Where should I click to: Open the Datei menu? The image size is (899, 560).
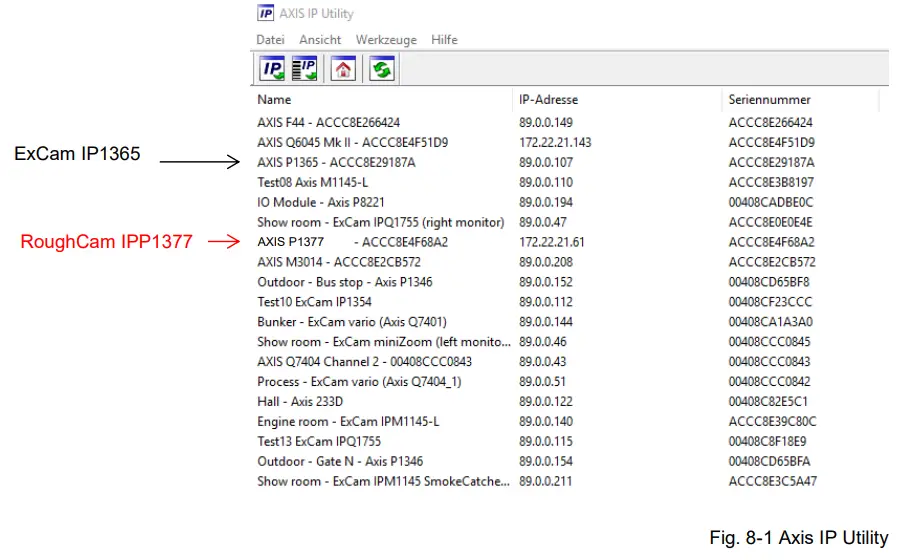point(270,40)
